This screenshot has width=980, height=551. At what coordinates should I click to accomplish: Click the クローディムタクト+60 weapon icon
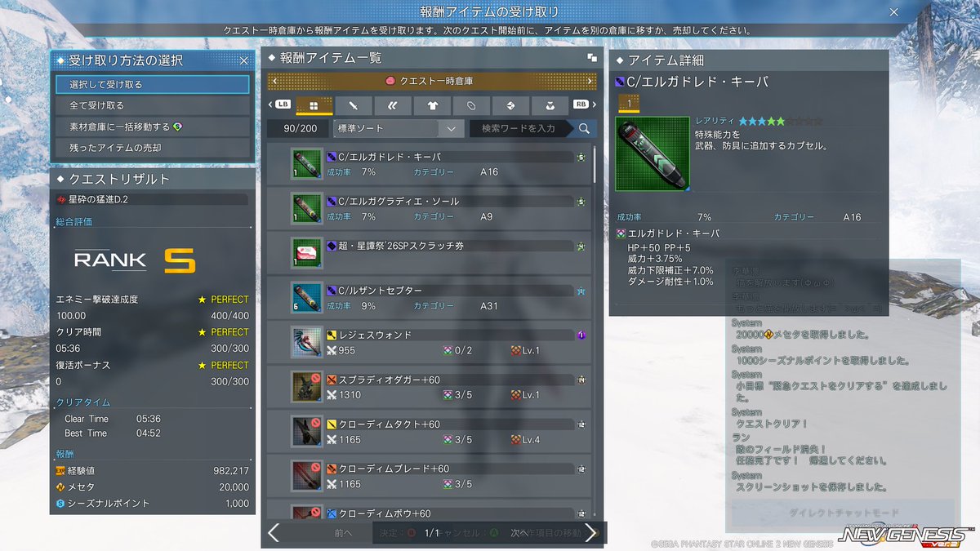308,431
